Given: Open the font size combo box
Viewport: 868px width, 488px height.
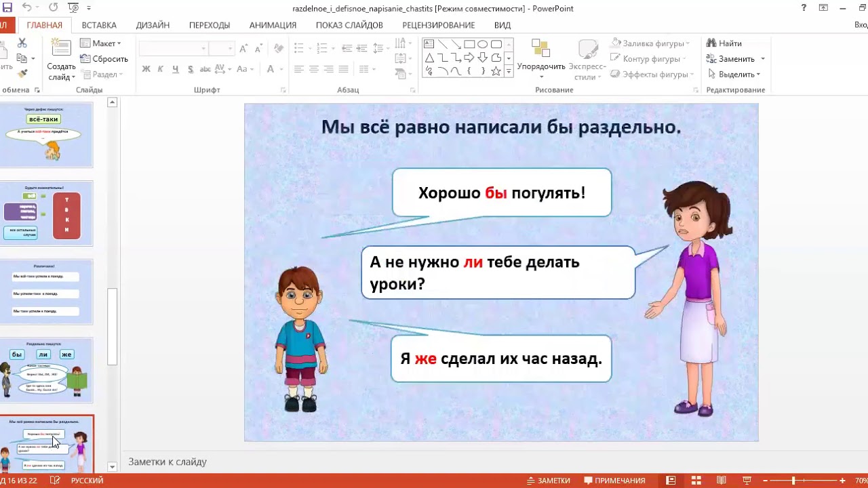Looking at the screenshot, I should click(x=221, y=49).
